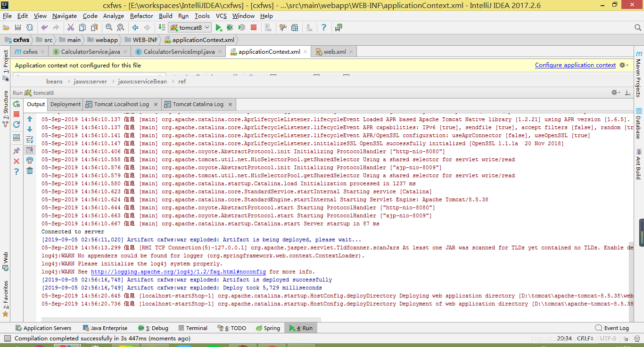The height and width of the screenshot is (347, 644).
Task: Click the Back navigation arrow
Action: point(135,28)
